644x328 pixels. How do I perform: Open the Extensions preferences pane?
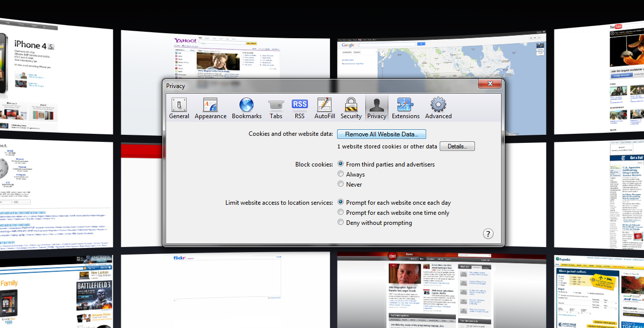tap(406, 109)
